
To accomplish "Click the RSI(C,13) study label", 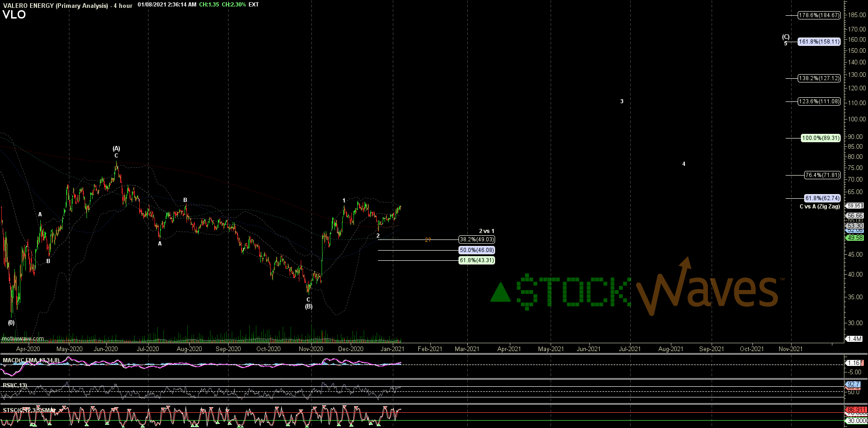I will pos(15,385).
